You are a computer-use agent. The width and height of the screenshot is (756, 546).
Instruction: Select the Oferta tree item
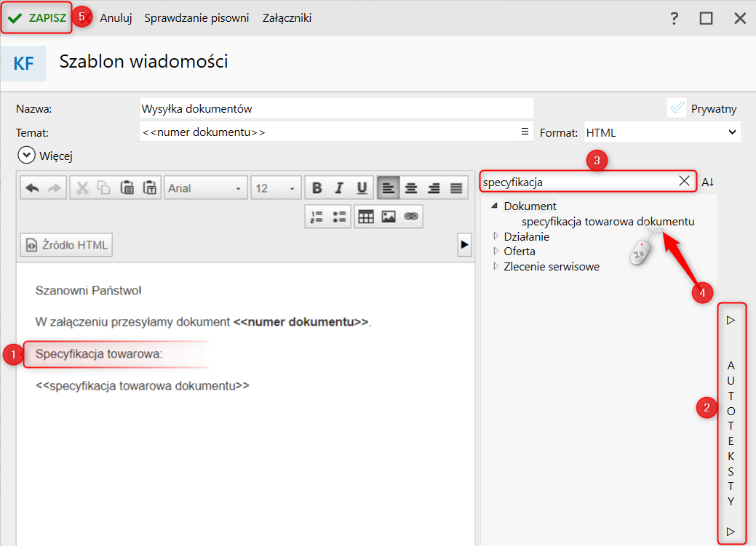tap(520, 251)
